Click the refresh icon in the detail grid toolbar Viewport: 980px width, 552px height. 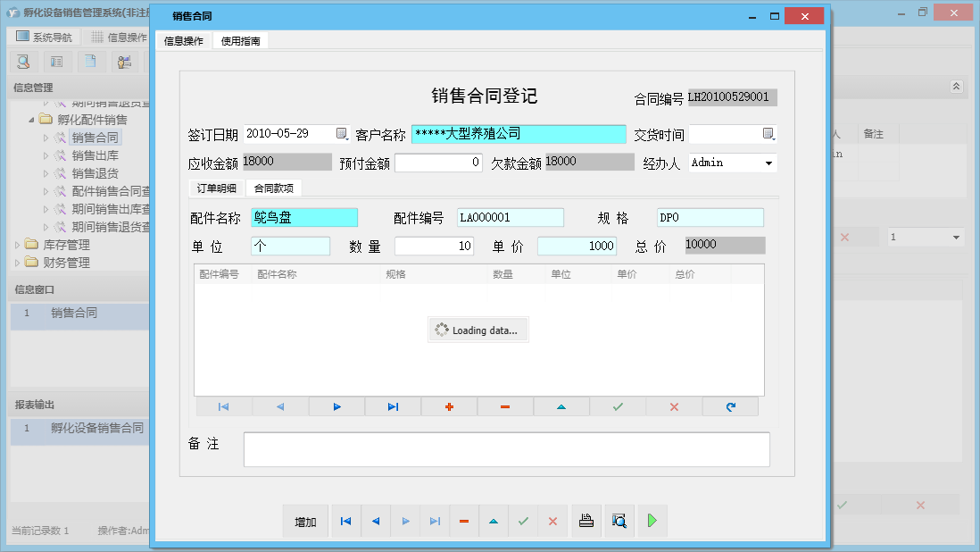point(731,406)
